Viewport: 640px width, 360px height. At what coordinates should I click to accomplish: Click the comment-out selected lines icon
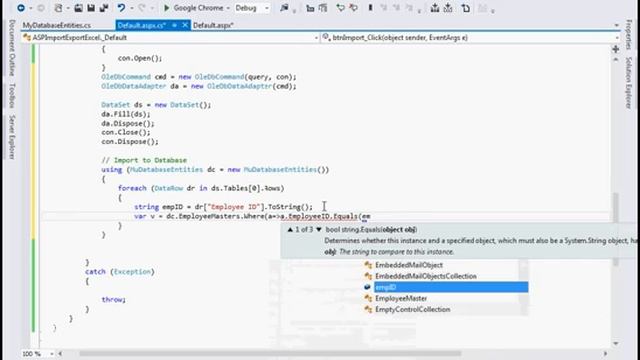pos(310,8)
